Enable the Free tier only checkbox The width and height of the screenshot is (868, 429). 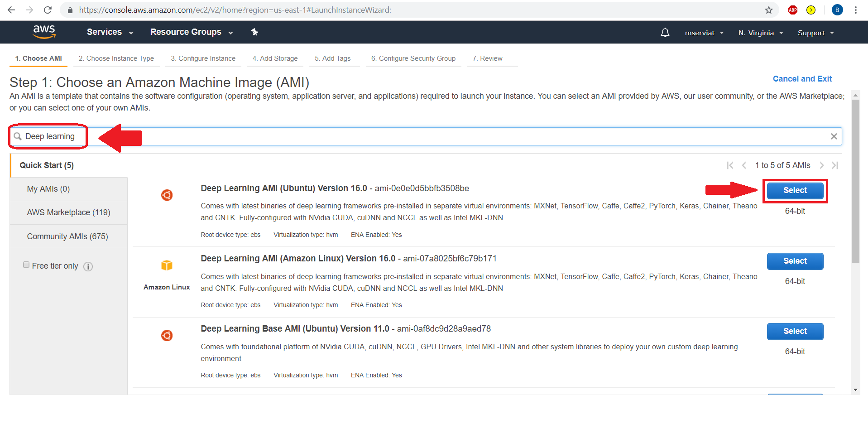pos(26,265)
